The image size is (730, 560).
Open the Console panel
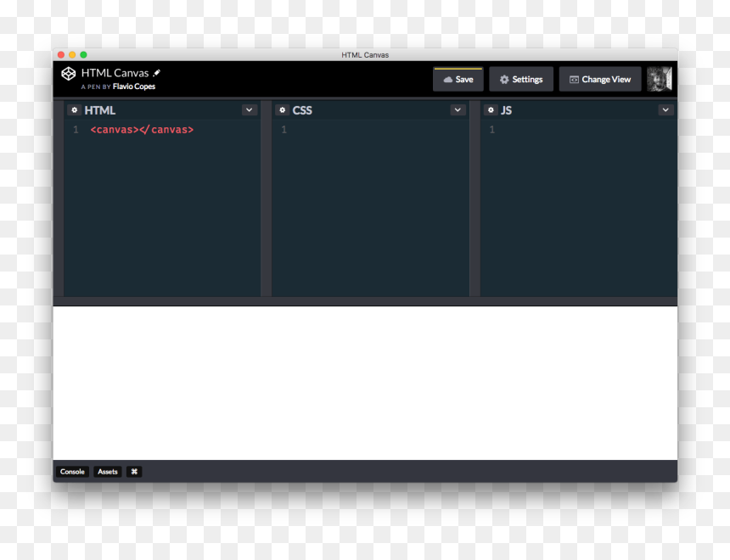[72, 472]
